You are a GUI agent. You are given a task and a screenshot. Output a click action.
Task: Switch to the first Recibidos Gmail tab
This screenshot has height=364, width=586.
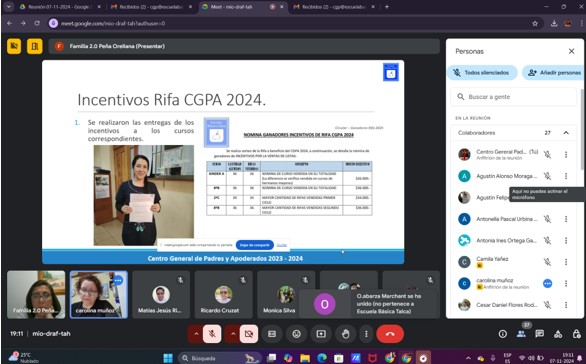[x=151, y=7]
